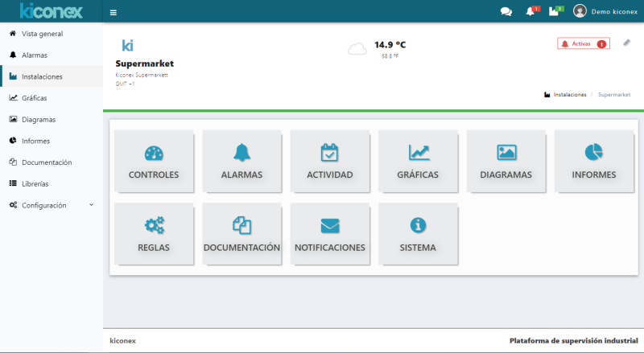Open the bell notifications in top bar
The height and width of the screenshot is (353, 644).
(530, 12)
